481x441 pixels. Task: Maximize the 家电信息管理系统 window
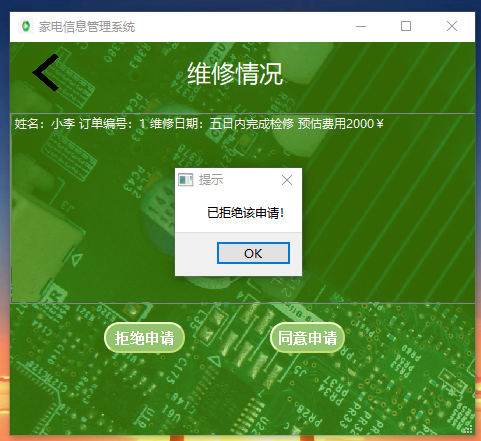406,26
